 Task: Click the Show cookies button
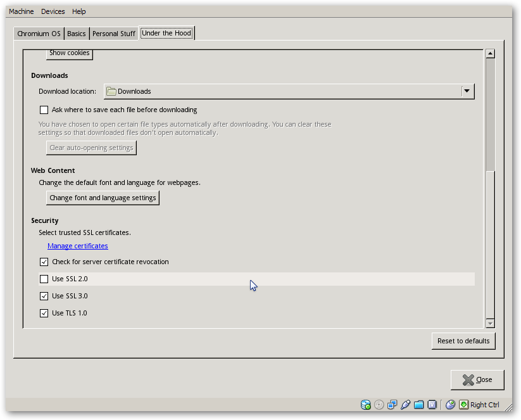click(70, 54)
